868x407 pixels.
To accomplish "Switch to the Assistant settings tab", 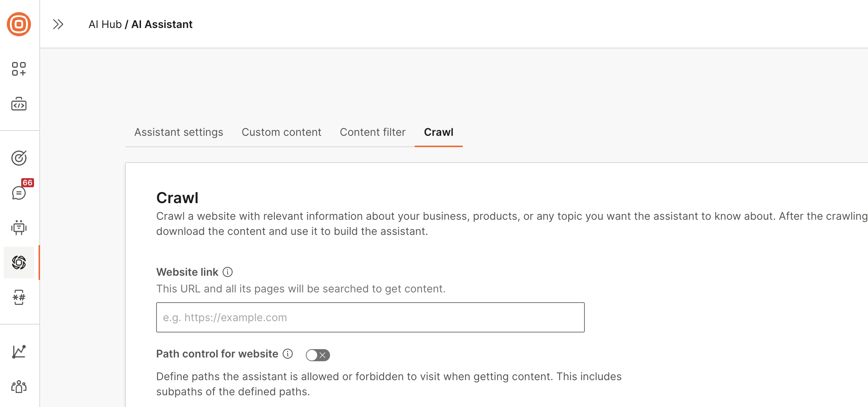I will click(178, 132).
